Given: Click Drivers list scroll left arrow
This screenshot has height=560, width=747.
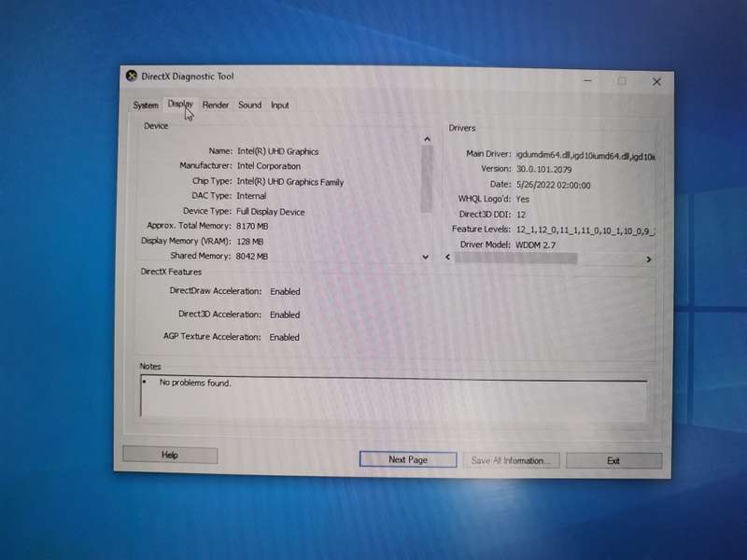Looking at the screenshot, I should (x=448, y=258).
